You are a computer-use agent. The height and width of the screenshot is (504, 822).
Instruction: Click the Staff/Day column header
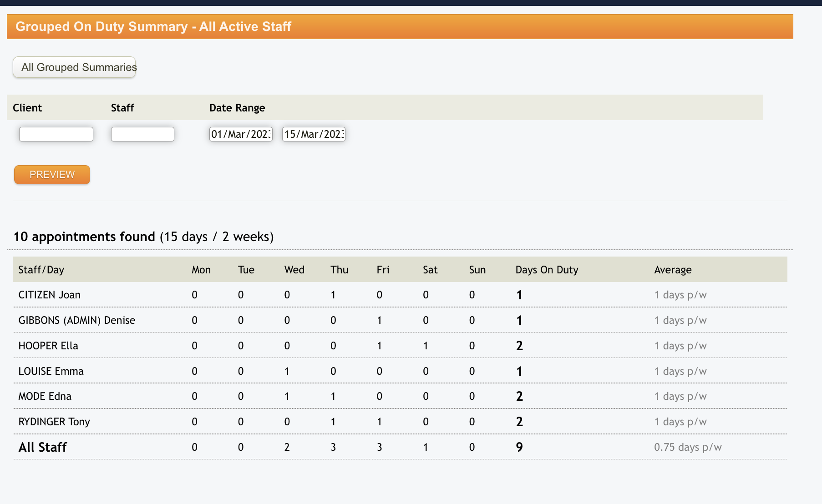[41, 270]
